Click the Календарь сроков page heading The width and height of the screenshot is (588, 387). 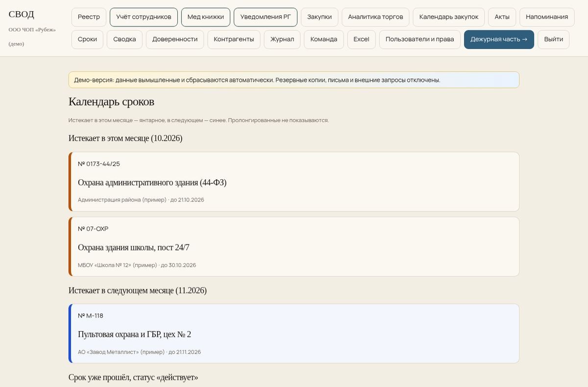coord(111,102)
